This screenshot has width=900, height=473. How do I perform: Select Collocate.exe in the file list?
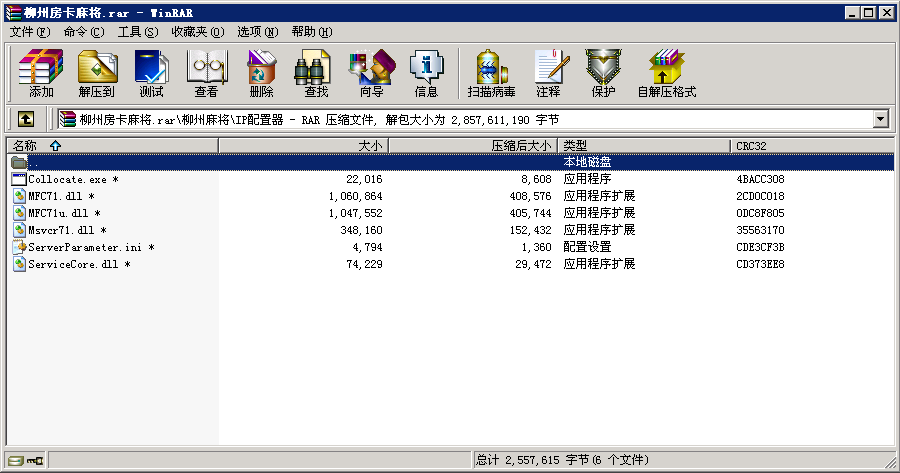[x=66, y=179]
